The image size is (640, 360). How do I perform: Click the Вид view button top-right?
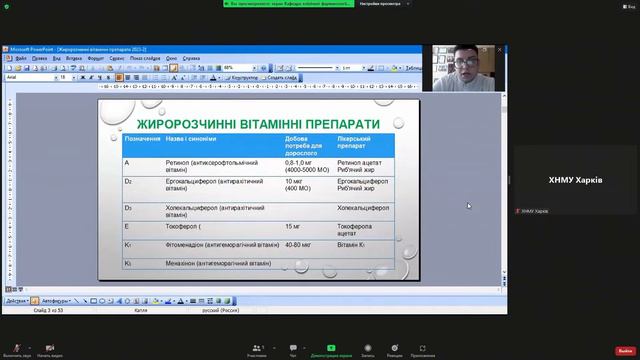(629, 7)
